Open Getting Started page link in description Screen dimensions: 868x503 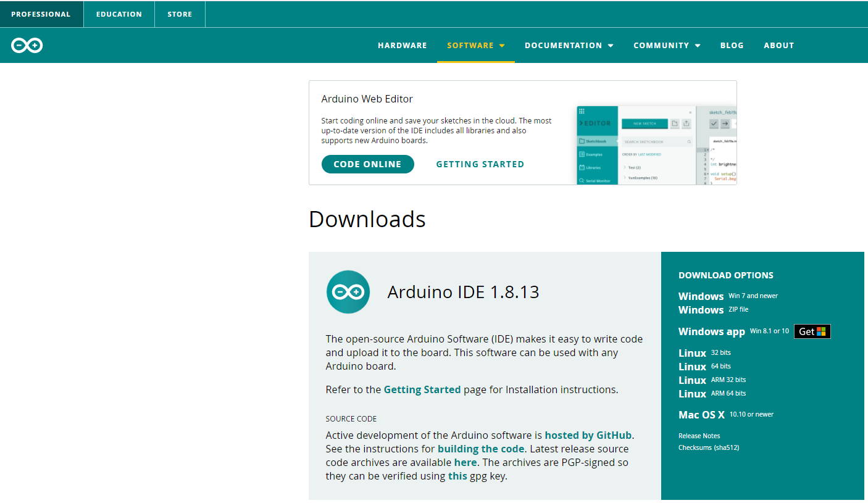tap(422, 389)
